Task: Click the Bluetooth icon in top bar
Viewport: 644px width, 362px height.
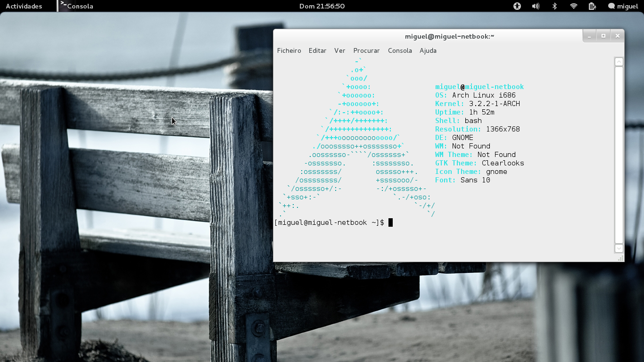Action: click(555, 6)
